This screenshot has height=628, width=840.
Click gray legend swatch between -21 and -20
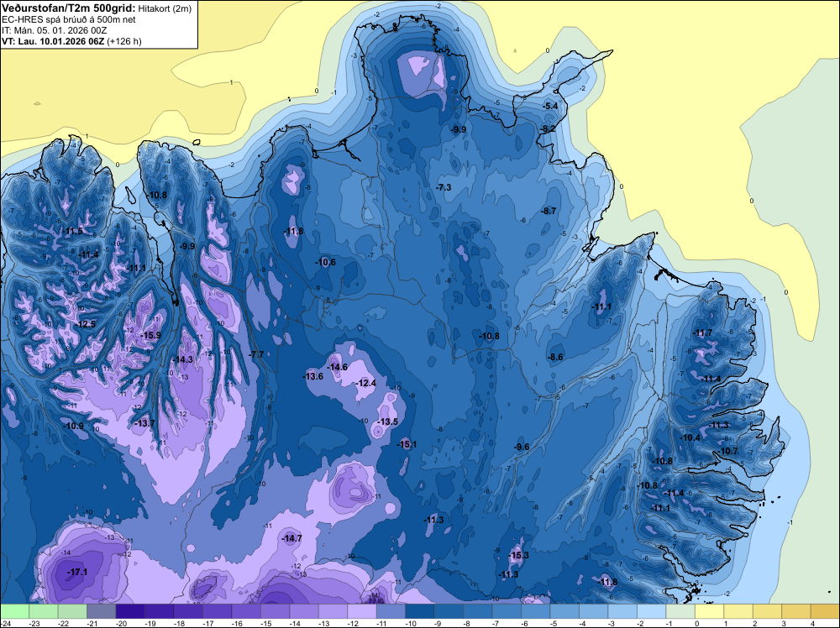point(102,611)
